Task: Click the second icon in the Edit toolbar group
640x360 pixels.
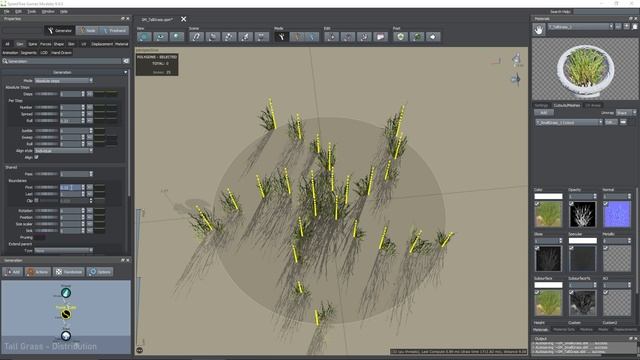Action: click(x=348, y=37)
